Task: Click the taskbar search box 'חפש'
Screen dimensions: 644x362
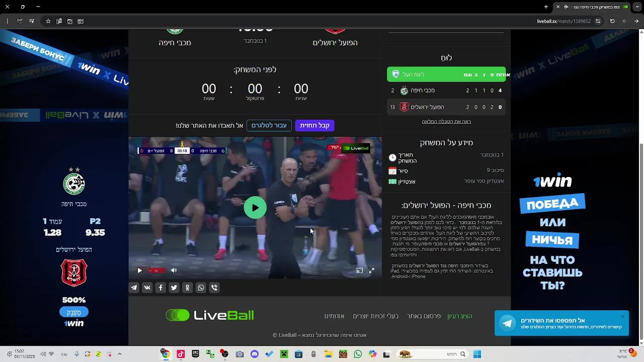Action: click(433, 354)
